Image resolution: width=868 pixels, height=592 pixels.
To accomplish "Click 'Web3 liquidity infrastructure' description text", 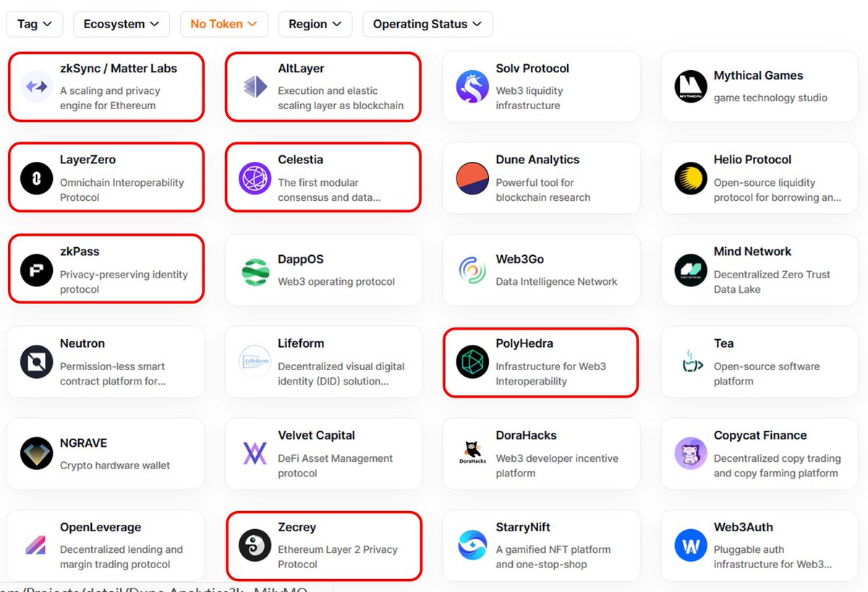I will click(x=529, y=98).
